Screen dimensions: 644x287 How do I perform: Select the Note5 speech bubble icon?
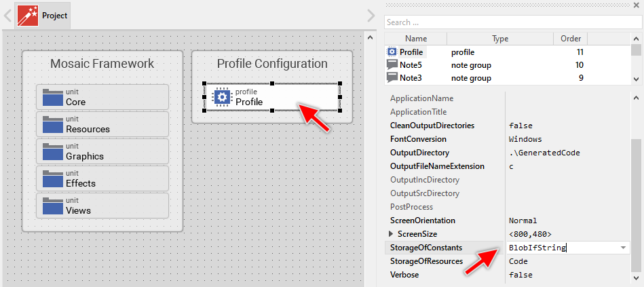(x=392, y=65)
